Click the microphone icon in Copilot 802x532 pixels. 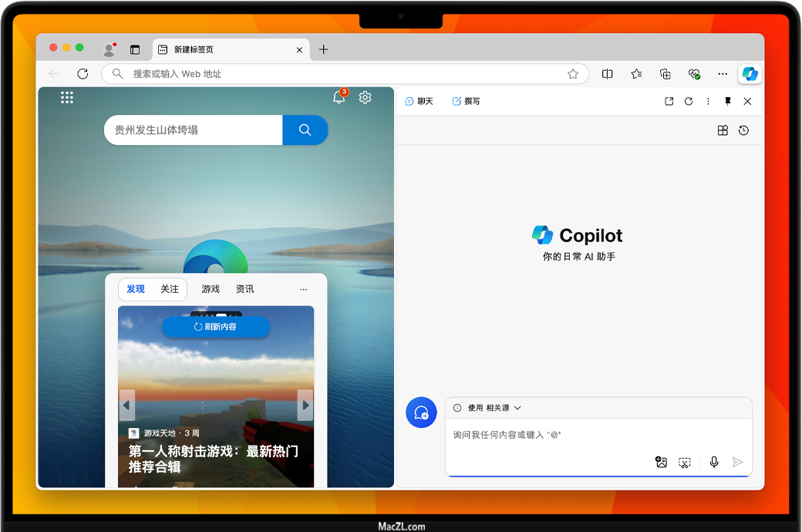pos(714,462)
